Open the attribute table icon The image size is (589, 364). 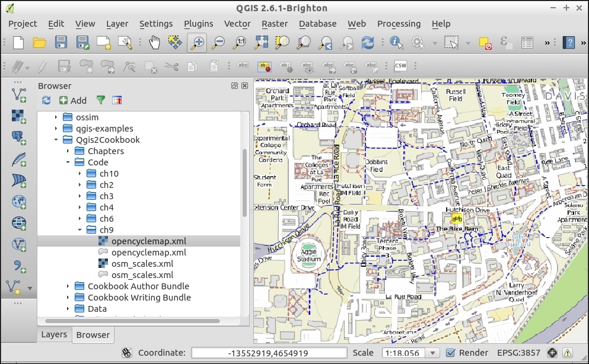527,42
